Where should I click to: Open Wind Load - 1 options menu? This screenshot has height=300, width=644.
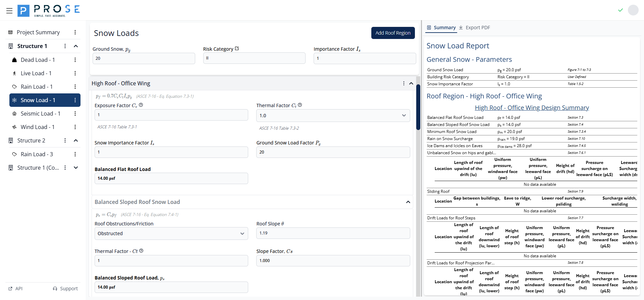75,127
